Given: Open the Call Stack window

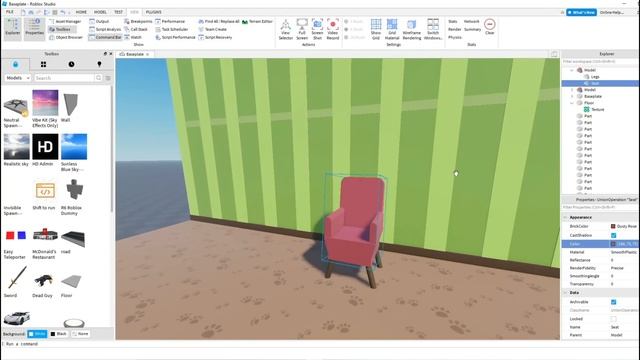Looking at the screenshot, I should click(x=136, y=29).
